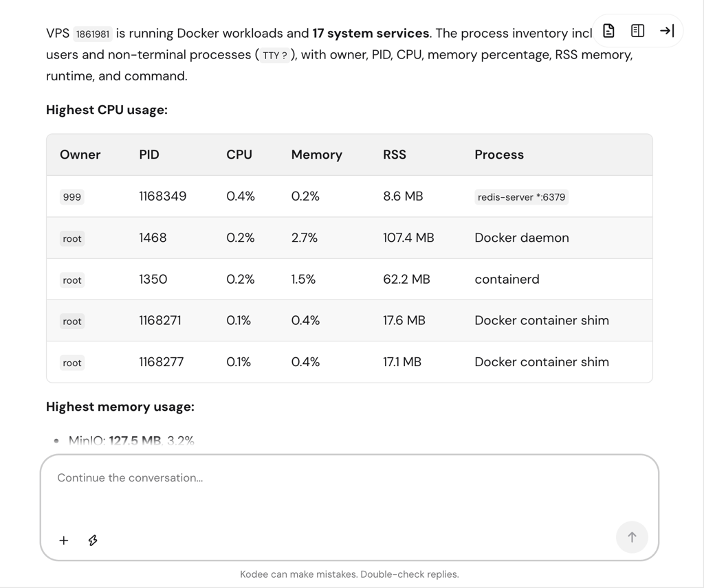
Task: Click the 17.1 MB RSS value
Action: tap(401, 361)
